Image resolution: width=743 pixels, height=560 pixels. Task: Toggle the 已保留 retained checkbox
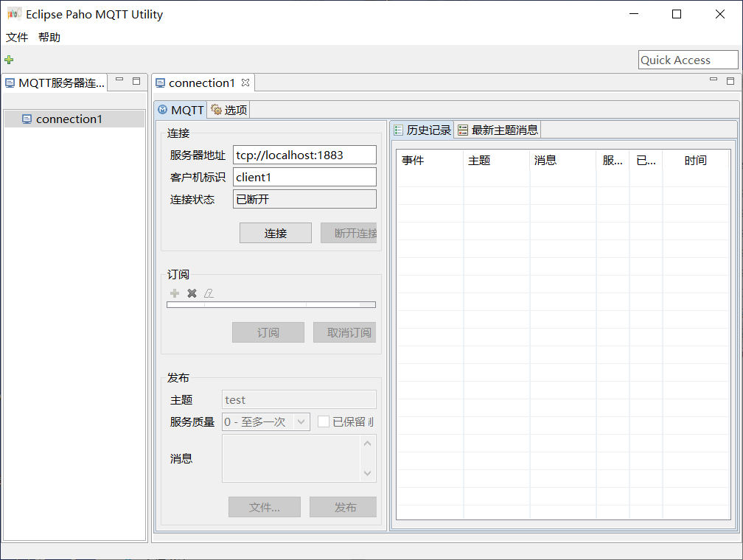coord(324,421)
